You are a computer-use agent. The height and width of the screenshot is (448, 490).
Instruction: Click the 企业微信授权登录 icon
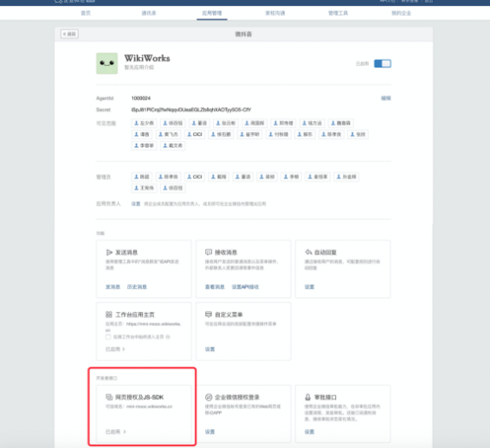click(x=209, y=397)
